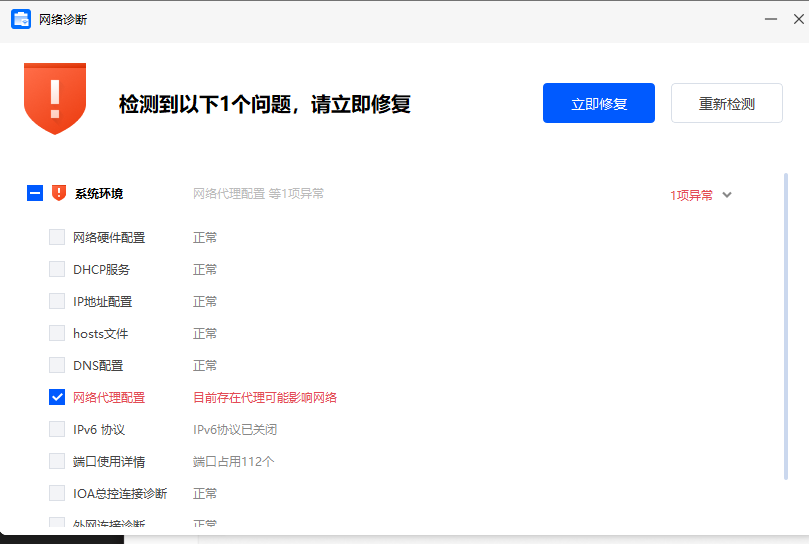Screen dimensions: 809x544
Task: Click the IPv6 协议 row label
Action: click(99, 429)
